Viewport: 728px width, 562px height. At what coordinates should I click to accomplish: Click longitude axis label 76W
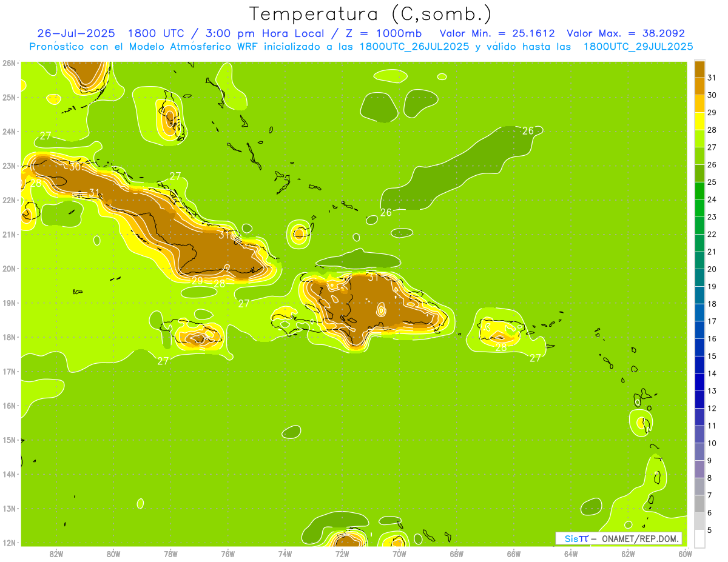[227, 553]
